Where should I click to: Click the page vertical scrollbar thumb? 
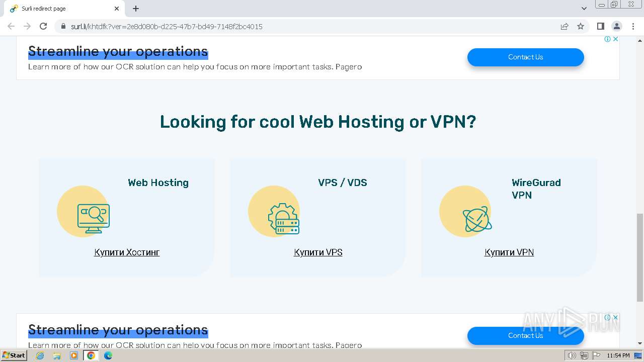click(640, 257)
